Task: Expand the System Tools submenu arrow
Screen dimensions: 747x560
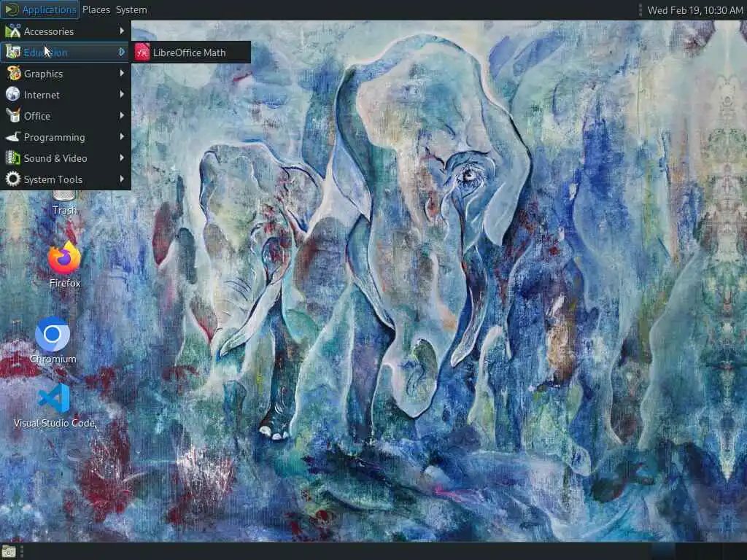Action: (122, 179)
